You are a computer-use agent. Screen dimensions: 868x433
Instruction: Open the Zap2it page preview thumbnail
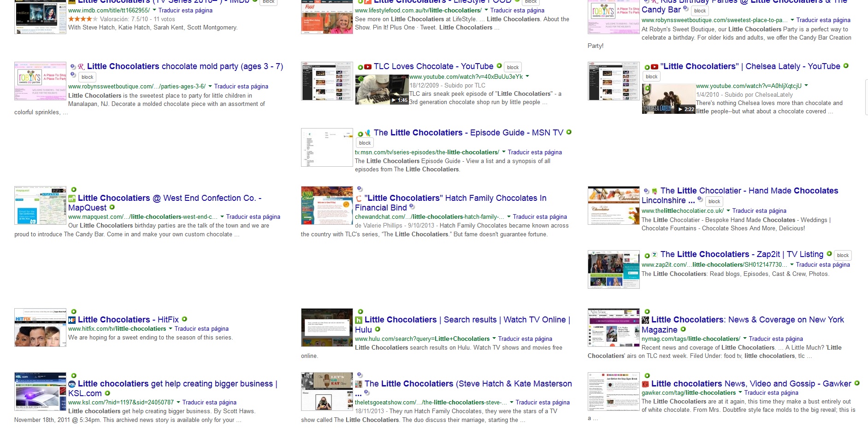614,269
